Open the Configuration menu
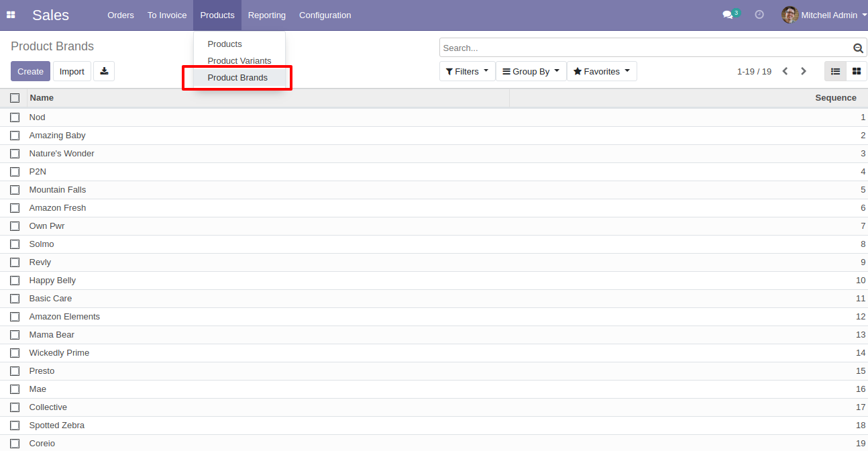This screenshot has width=868, height=451. point(325,15)
